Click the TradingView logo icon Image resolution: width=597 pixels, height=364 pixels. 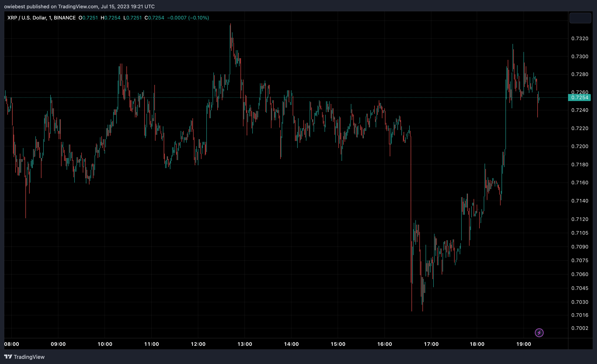[x=8, y=357]
